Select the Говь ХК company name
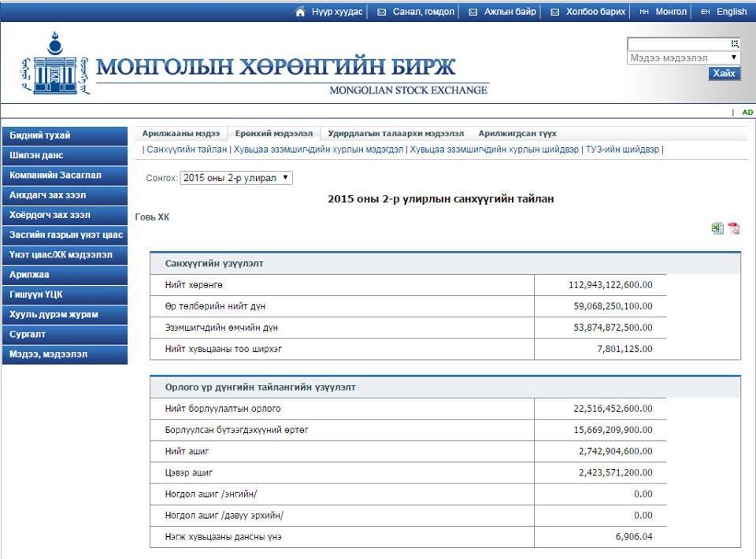756x559 pixels. [x=152, y=217]
